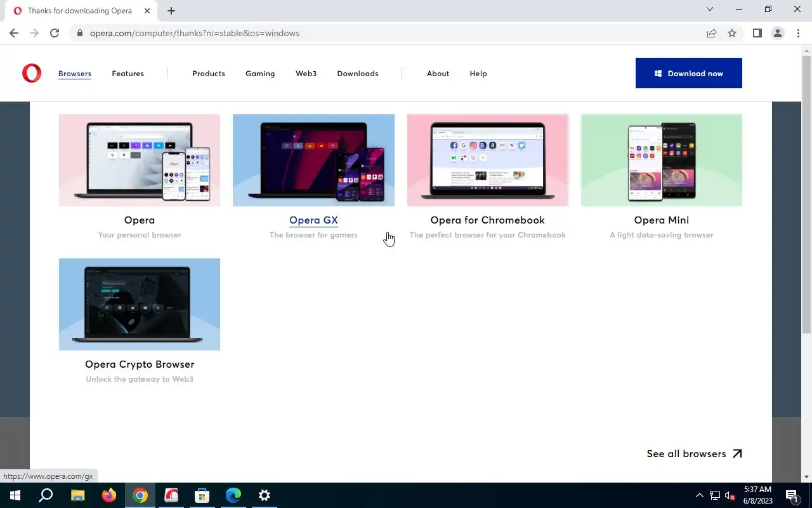
Task: Open the Opera Crypto Browser title link
Action: (140, 364)
